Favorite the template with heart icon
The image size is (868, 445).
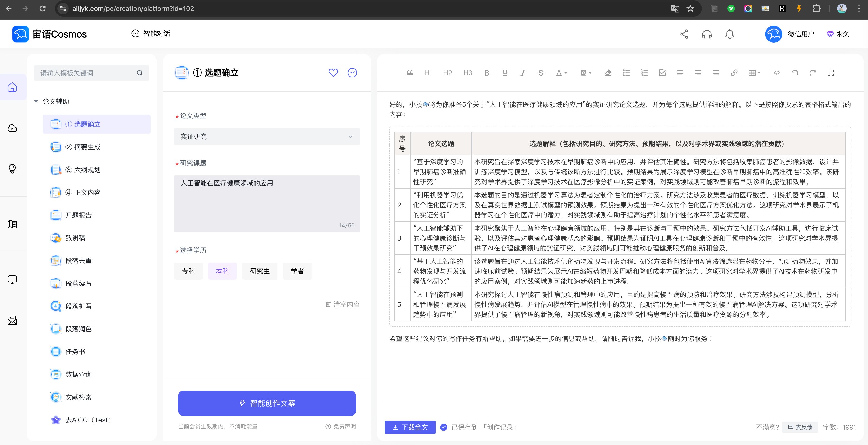333,73
